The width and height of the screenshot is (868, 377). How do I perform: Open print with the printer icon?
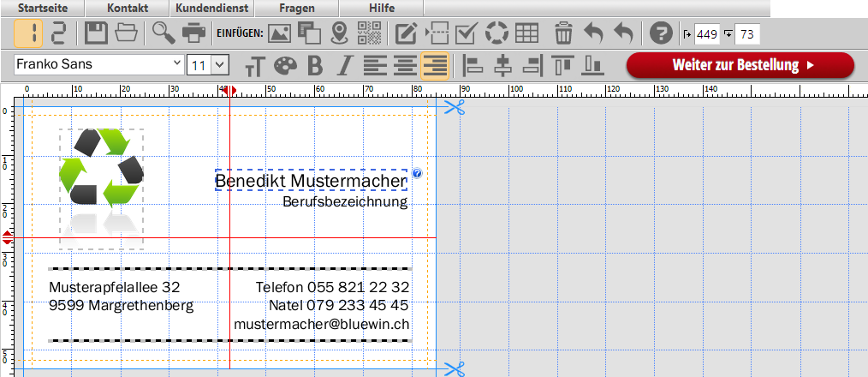pyautogui.click(x=193, y=34)
